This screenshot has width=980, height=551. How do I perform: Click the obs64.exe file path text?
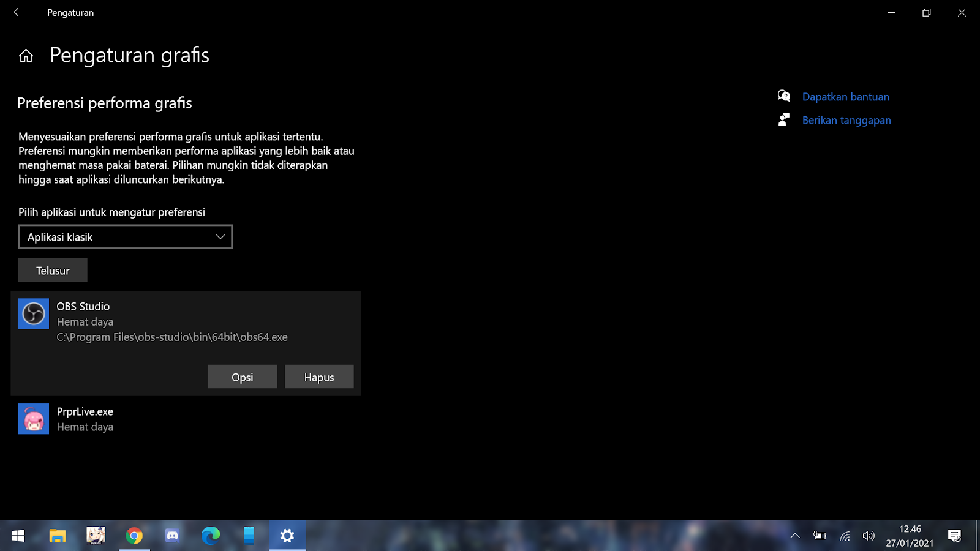(172, 337)
